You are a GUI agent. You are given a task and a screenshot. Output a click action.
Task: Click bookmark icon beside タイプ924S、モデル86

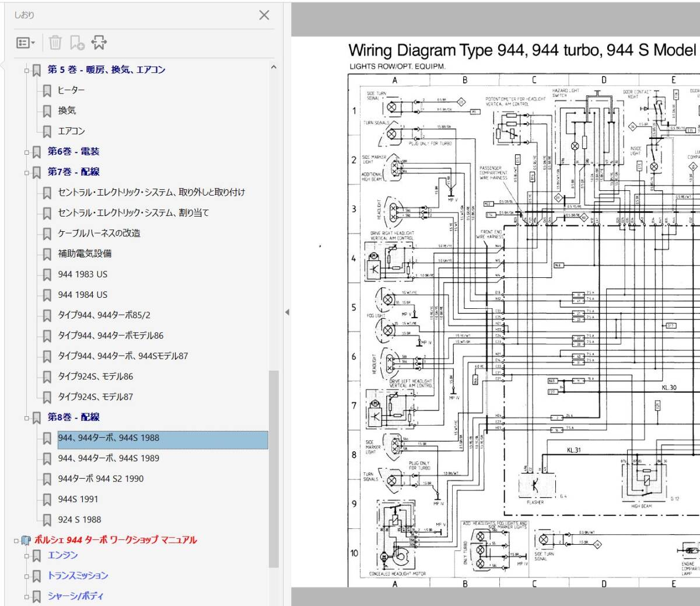pos(47,377)
